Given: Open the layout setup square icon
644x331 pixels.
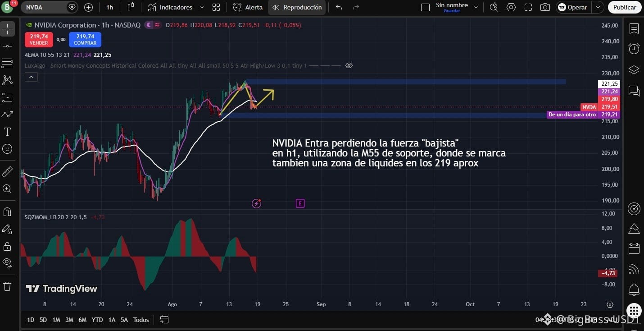Looking at the screenshot, I should point(425,7).
